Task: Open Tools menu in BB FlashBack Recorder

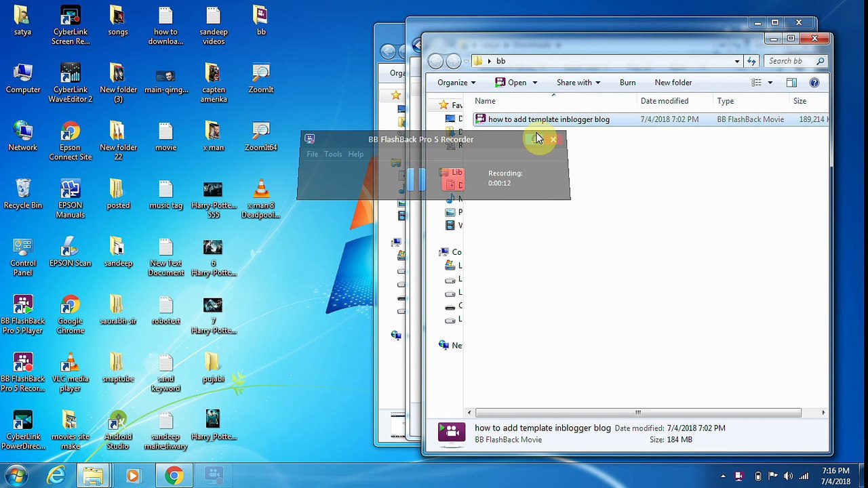Action: click(333, 154)
